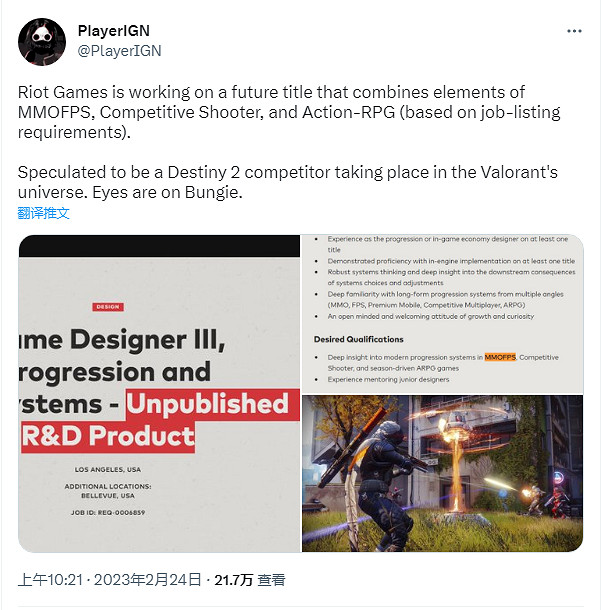Click the 翻译推文 translate link
601x610 pixels.
pyautogui.click(x=44, y=213)
